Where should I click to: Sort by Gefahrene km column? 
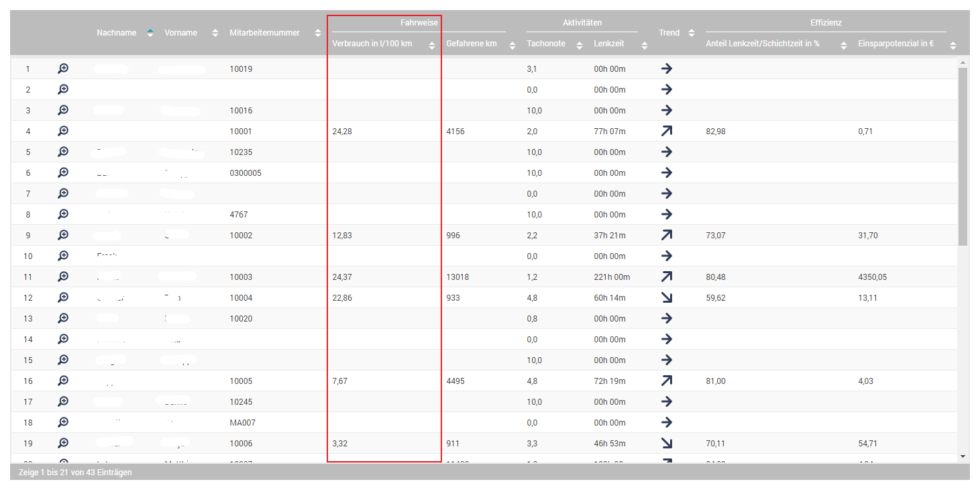(472, 44)
